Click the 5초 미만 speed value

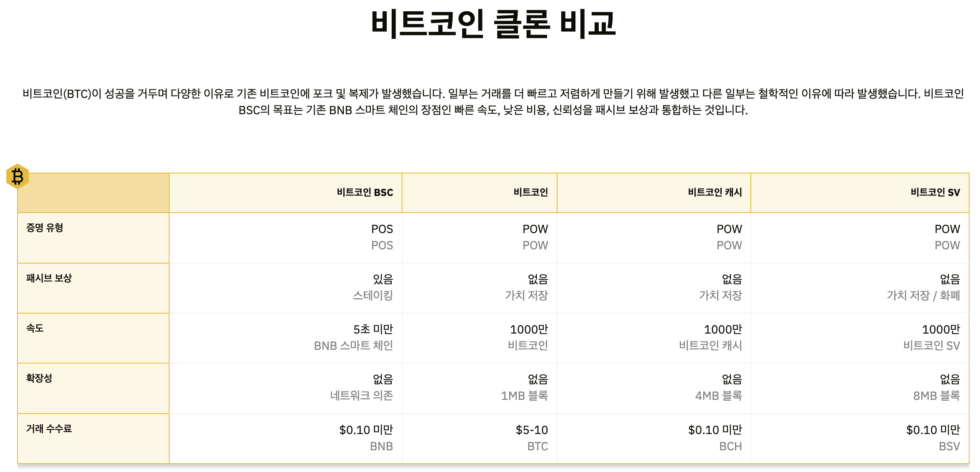coord(373,329)
